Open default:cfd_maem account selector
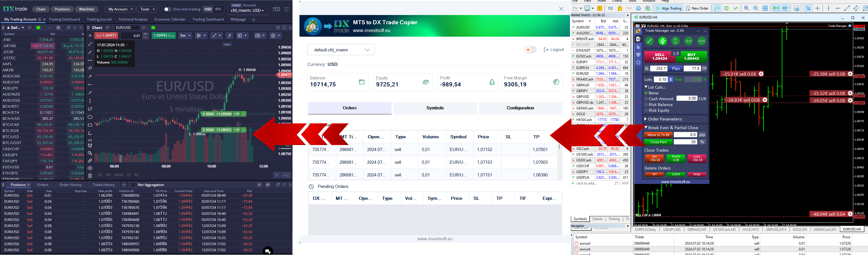The image size is (868, 255). coord(341,50)
